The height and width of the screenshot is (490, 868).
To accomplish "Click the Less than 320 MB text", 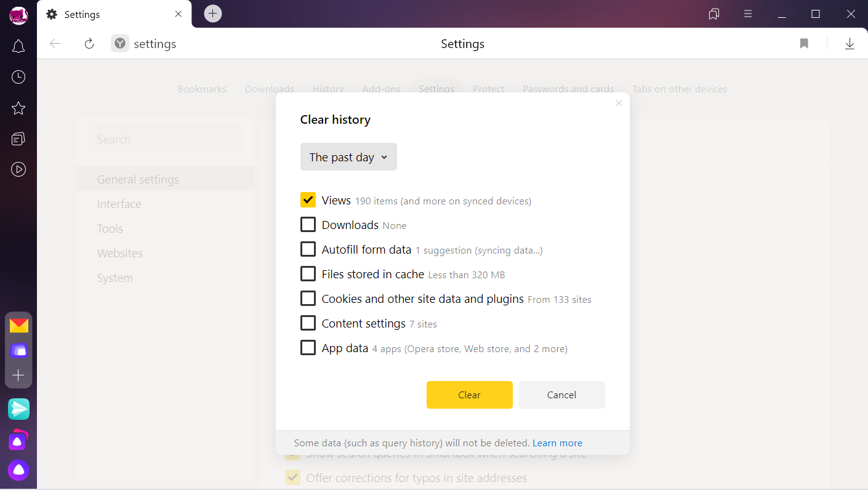I will (x=466, y=275).
